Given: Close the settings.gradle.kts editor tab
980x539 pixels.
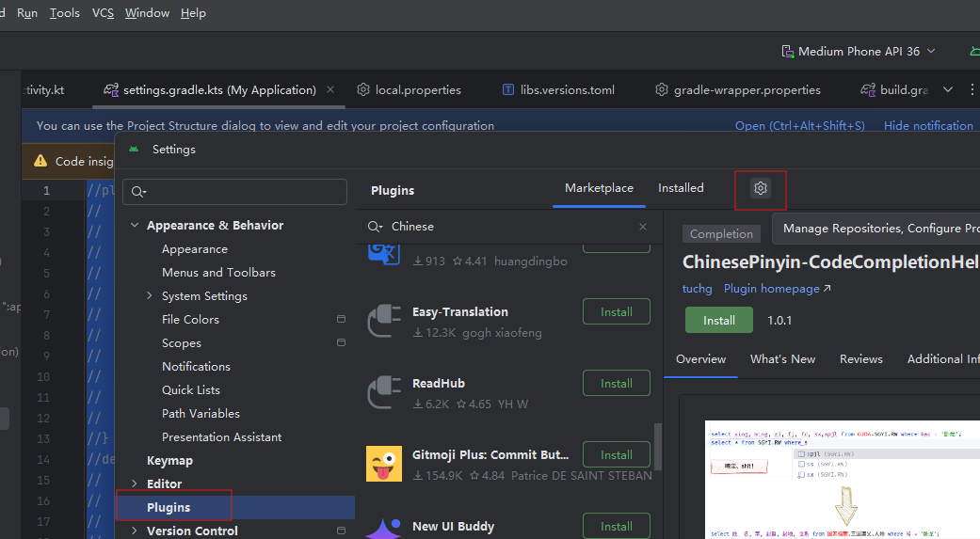Looking at the screenshot, I should click(330, 90).
